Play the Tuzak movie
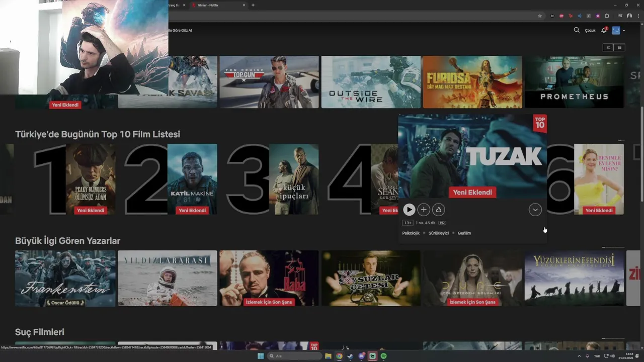The image size is (644, 362). point(409,210)
